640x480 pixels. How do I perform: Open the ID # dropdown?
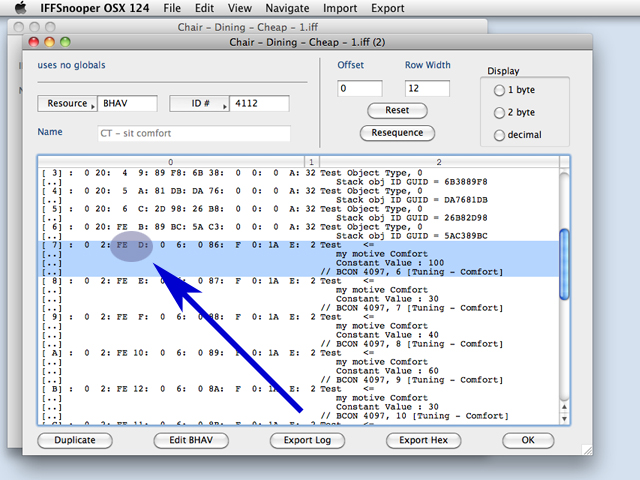198,104
